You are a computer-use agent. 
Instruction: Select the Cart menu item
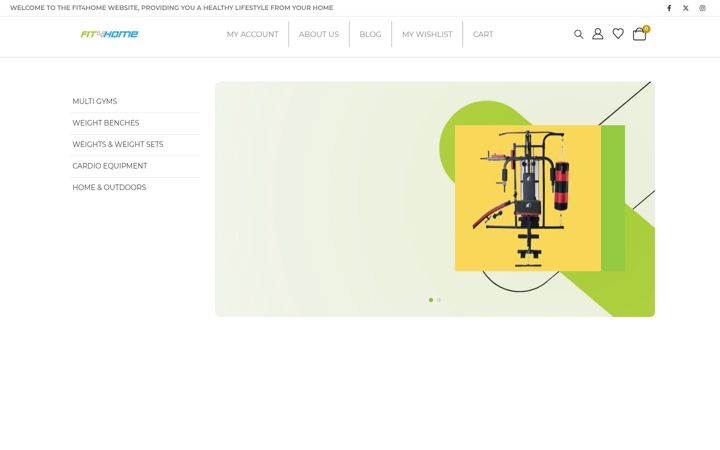(483, 34)
